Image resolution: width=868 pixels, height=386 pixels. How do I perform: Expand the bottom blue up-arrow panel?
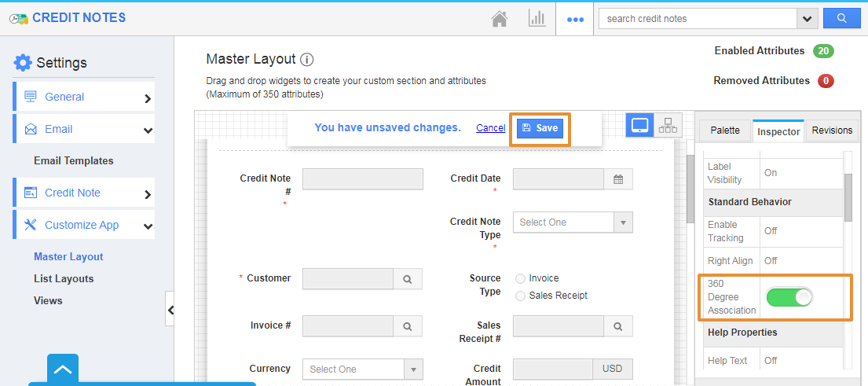63,369
